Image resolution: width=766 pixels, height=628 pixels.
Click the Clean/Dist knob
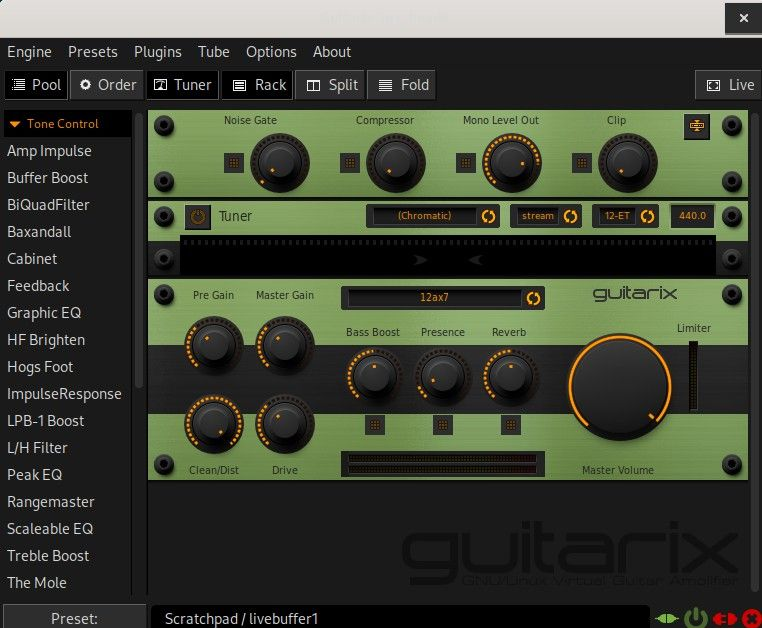[x=213, y=423]
